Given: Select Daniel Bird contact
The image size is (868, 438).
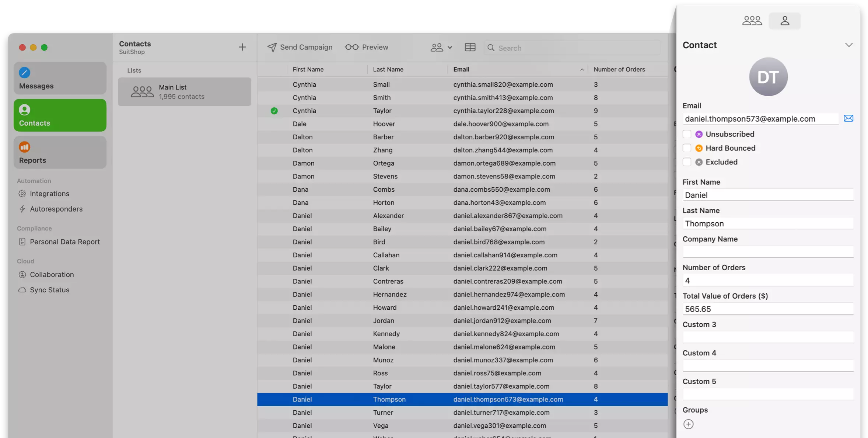Looking at the screenshot, I should pos(462,242).
